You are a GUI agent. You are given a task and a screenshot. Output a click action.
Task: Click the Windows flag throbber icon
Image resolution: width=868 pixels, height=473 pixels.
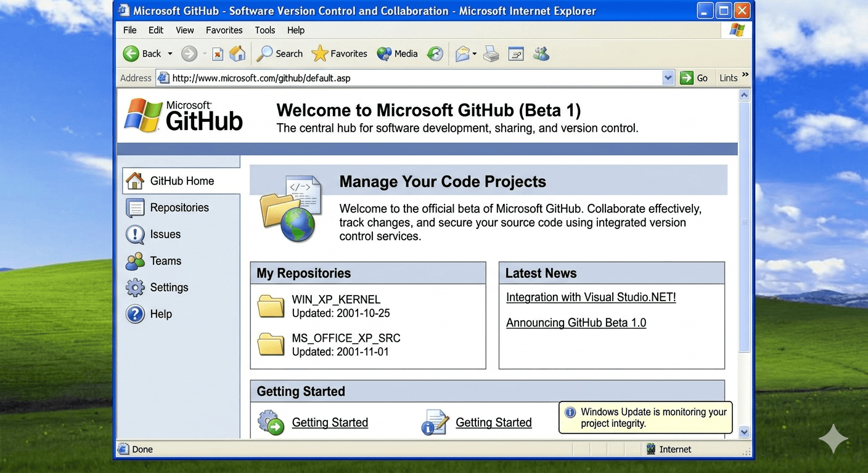[737, 30]
